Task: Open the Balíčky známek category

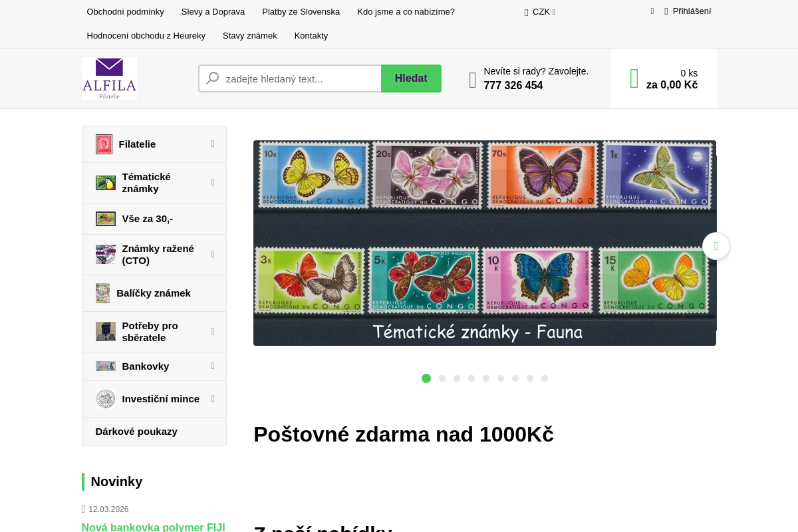Action: (x=154, y=293)
